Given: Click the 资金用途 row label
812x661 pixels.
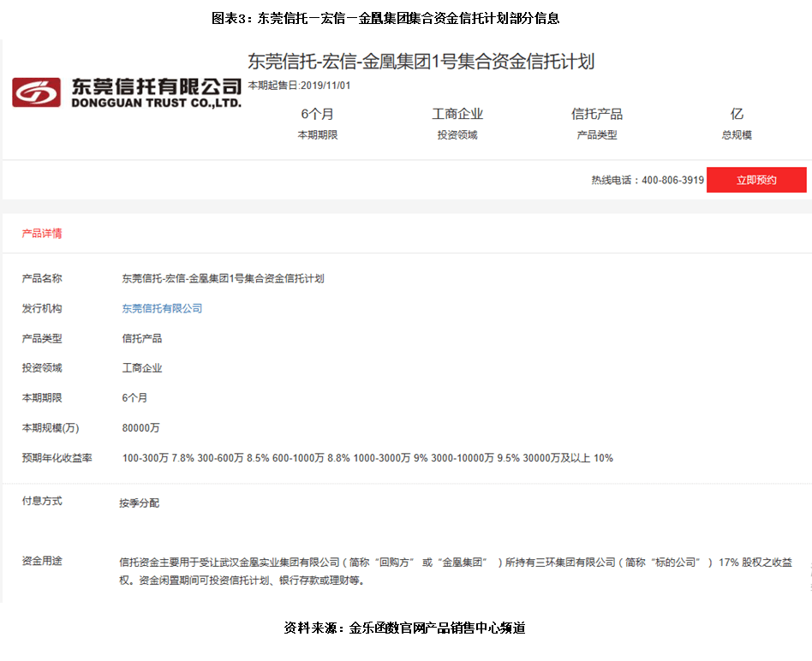Looking at the screenshot, I should click(42, 561).
